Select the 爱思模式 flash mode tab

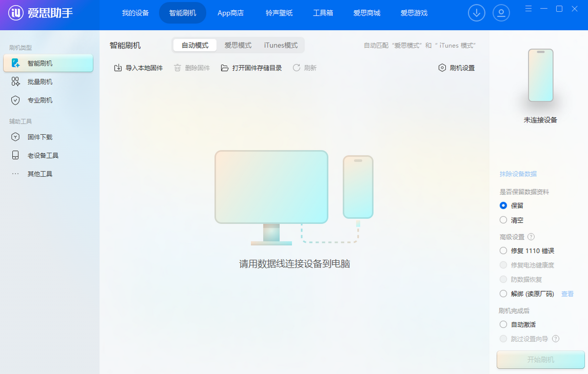[x=238, y=45]
